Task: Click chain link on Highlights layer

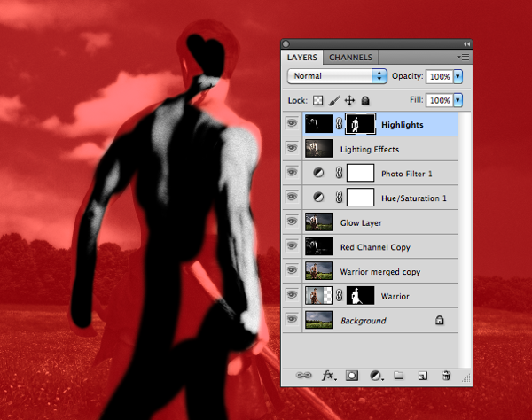Action: coord(339,124)
